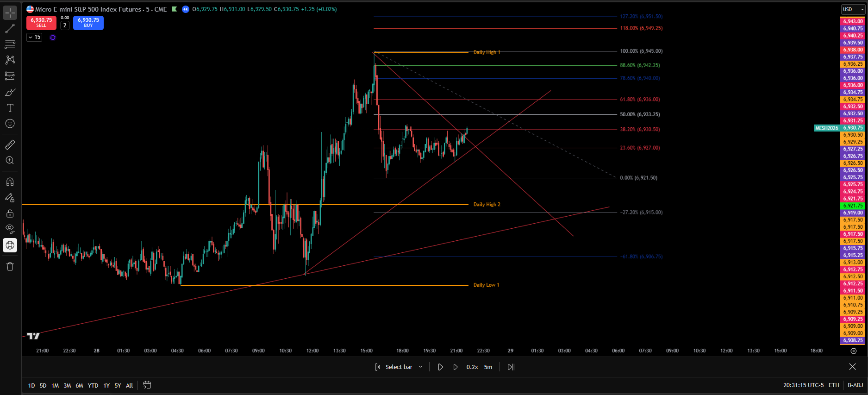Change the 0.2x replay speed
This screenshot has height=395, width=868.
tap(472, 367)
